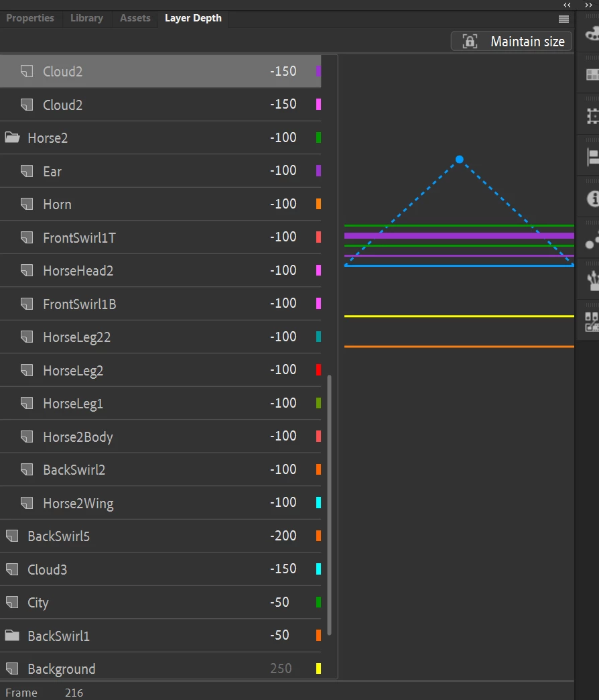Image resolution: width=599 pixels, height=700 pixels.
Task: Click the Background depth value 250
Action: pos(281,668)
